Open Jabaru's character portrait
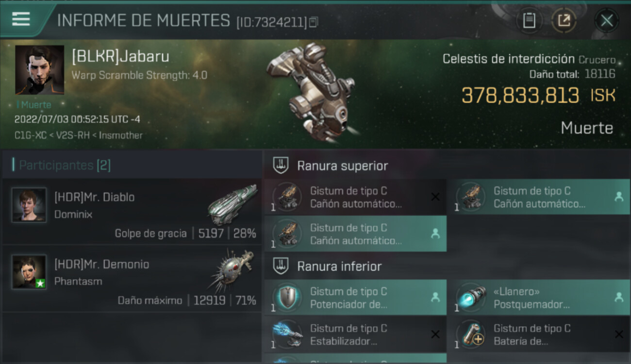631x364 pixels. coord(39,70)
